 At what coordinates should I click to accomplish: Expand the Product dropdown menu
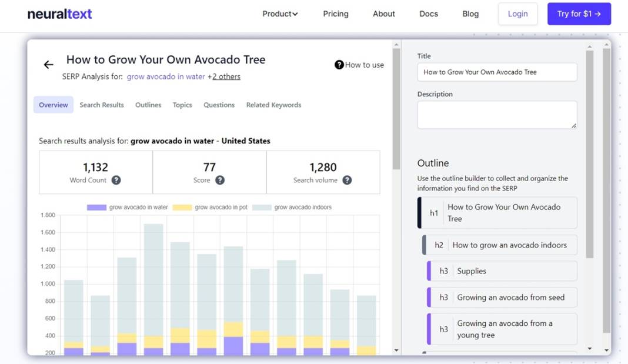[x=280, y=14]
